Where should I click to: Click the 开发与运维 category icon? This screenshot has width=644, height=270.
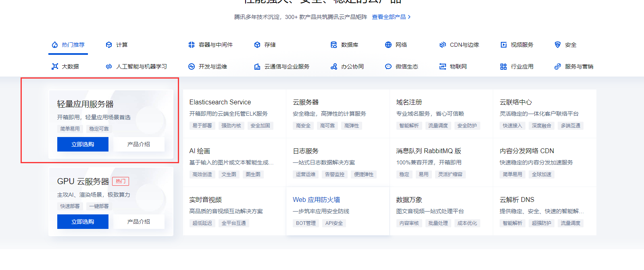click(x=192, y=66)
